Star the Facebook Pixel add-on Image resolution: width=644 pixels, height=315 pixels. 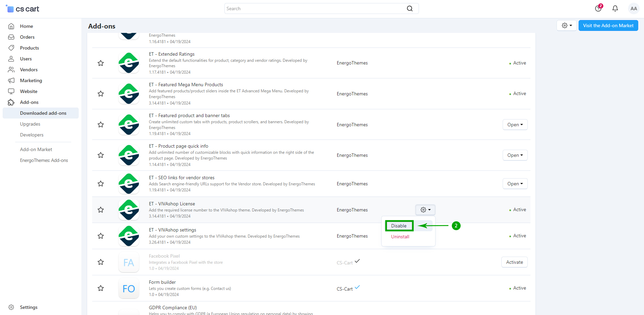tap(101, 262)
